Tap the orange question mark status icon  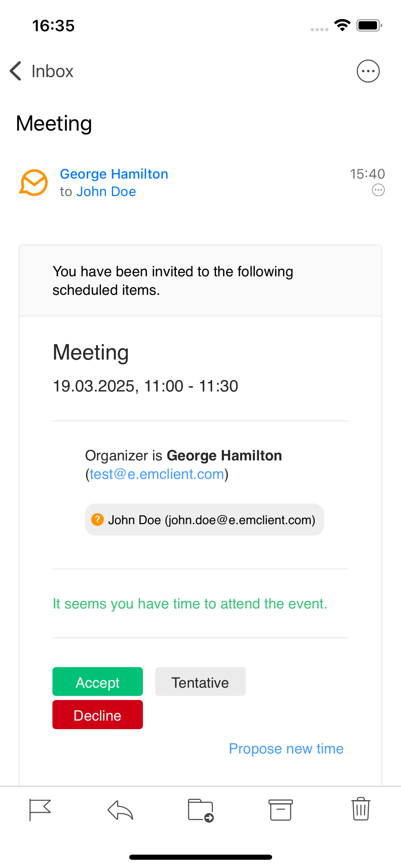tap(97, 519)
